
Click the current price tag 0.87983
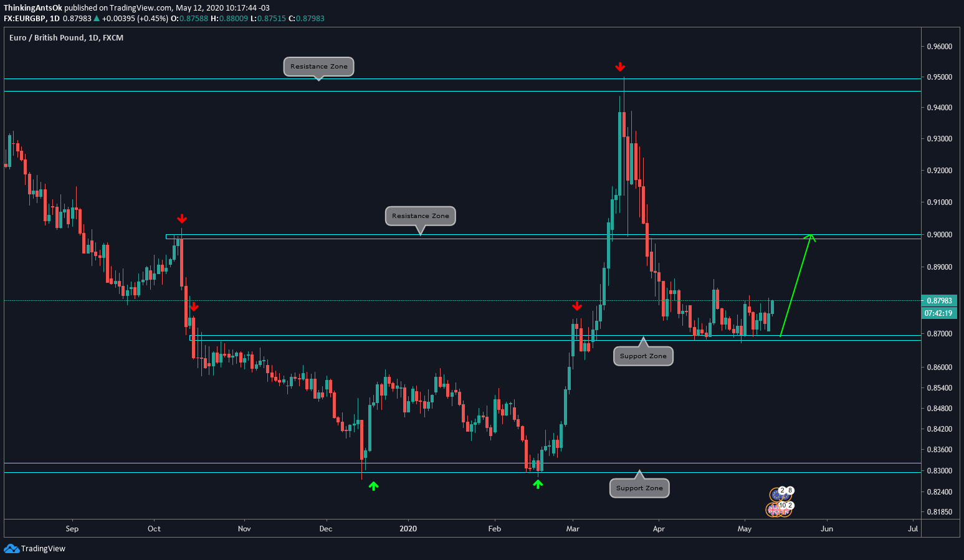pos(939,301)
